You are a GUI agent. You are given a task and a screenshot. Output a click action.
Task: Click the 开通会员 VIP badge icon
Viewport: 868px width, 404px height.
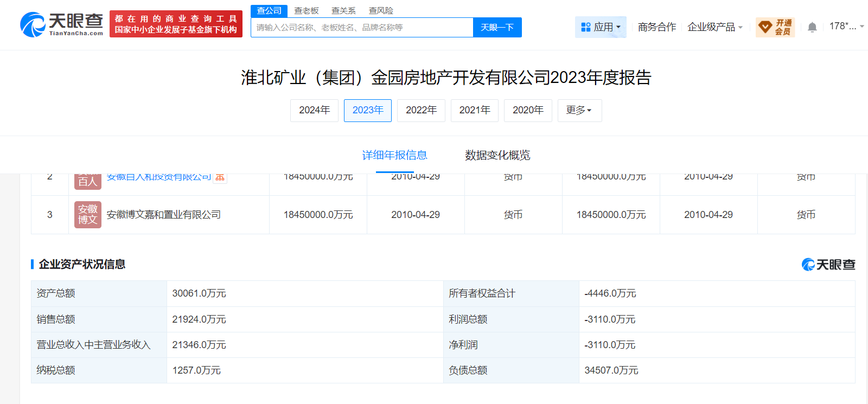[775, 27]
